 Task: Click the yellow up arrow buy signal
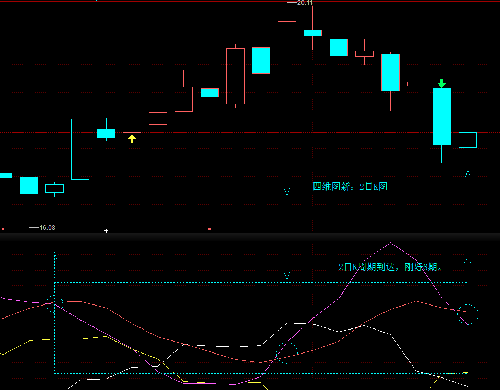132,139
